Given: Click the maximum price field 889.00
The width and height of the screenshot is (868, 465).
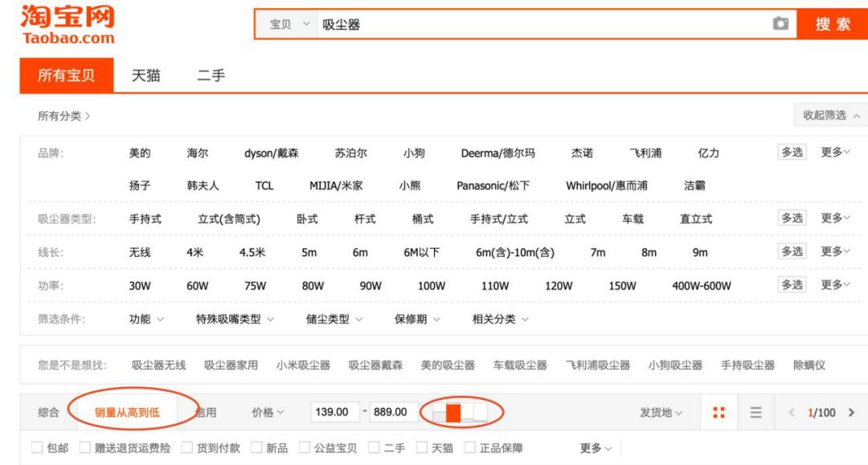Looking at the screenshot, I should pyautogui.click(x=393, y=412).
